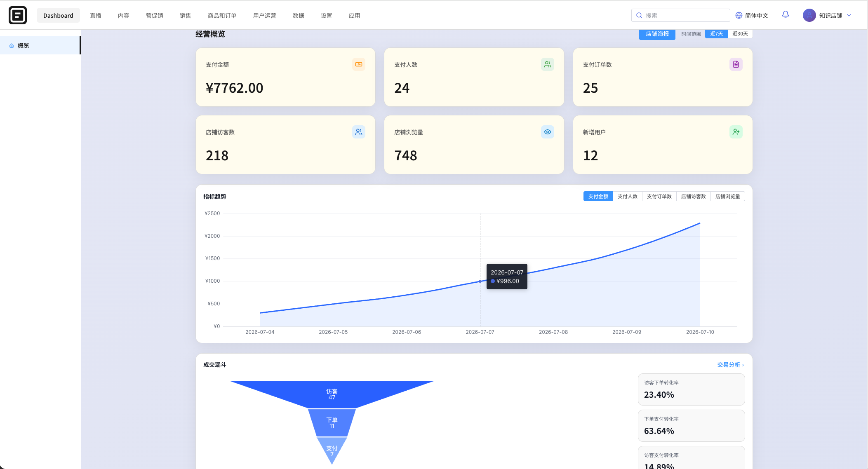Click the 新增用户 add-user icon
This screenshot has height=469, width=868.
(x=736, y=132)
